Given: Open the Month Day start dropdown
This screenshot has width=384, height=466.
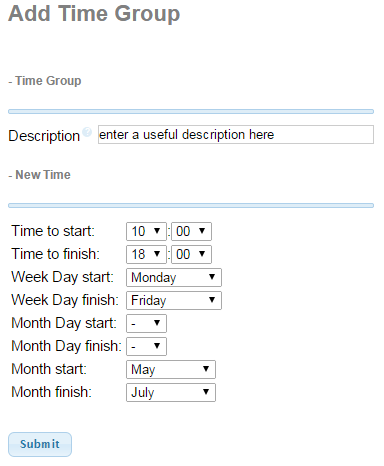Looking at the screenshot, I should tap(146, 323).
